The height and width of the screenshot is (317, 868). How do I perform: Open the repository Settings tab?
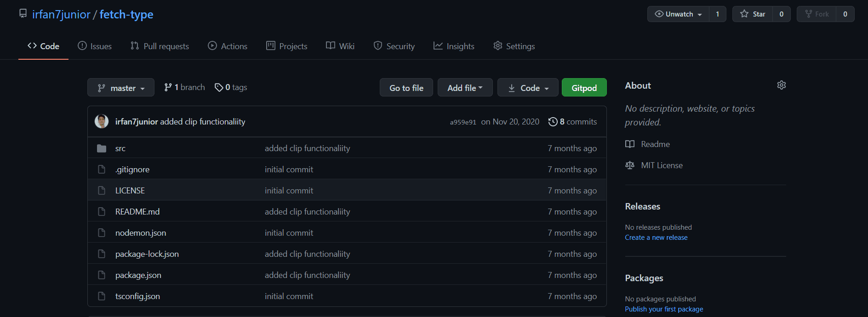(514, 46)
